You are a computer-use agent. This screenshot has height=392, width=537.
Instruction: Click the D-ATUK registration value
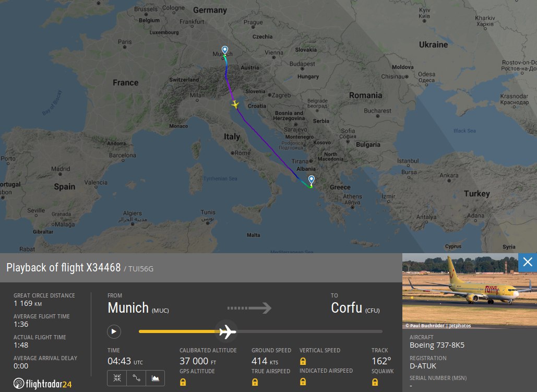[423, 366]
